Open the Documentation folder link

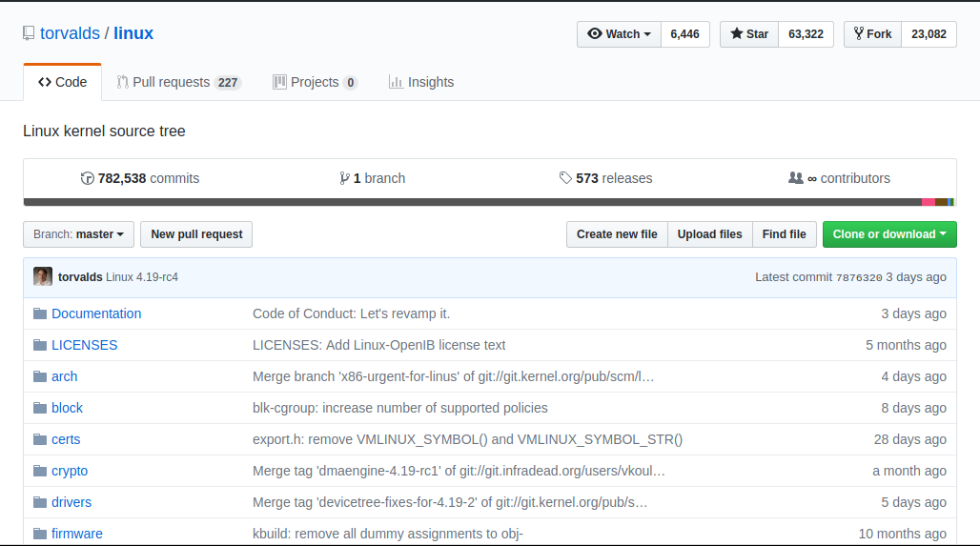96,313
